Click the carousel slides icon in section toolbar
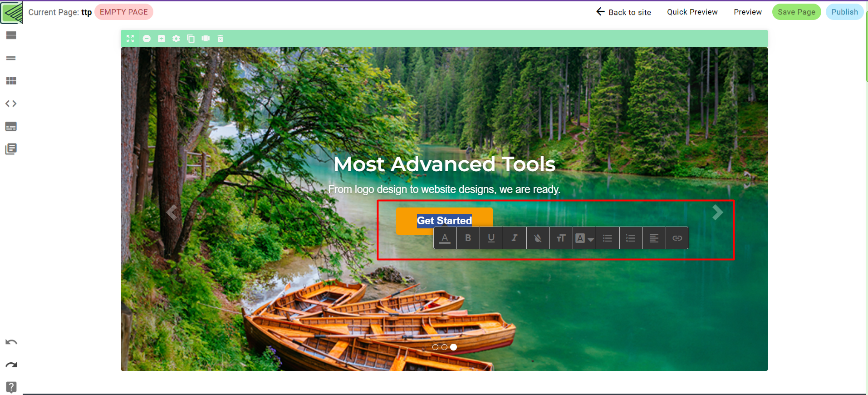The image size is (868, 395). (x=206, y=39)
